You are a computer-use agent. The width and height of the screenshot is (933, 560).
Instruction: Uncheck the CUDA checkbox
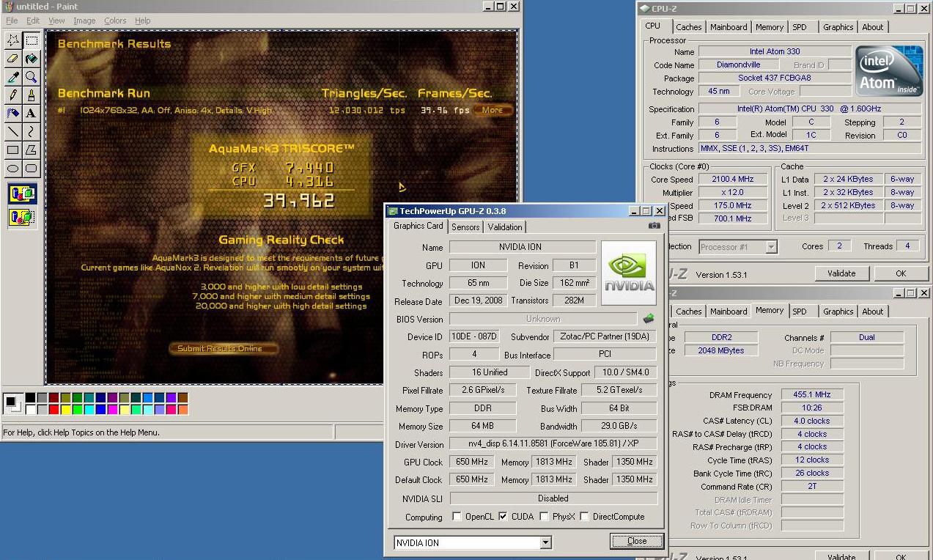click(503, 517)
